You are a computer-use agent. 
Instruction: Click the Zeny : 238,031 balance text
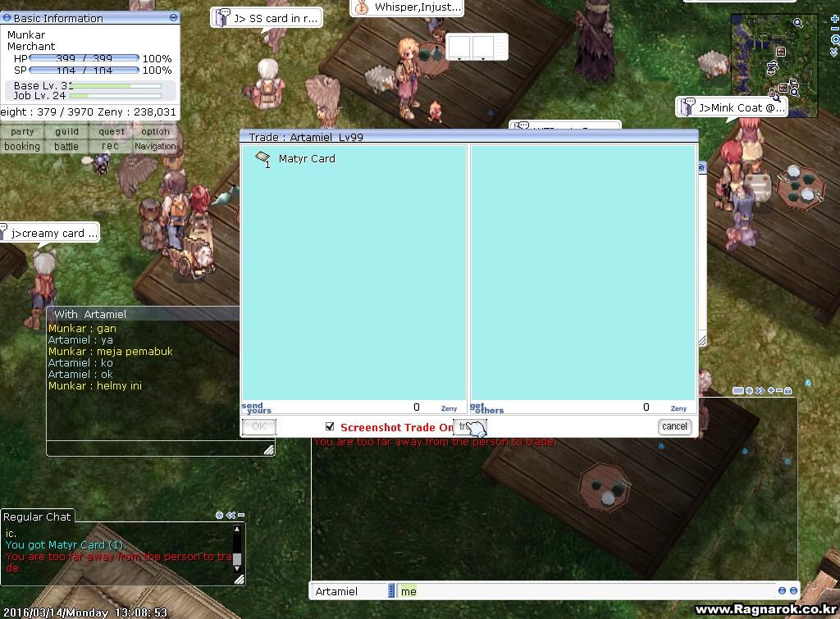click(x=137, y=112)
